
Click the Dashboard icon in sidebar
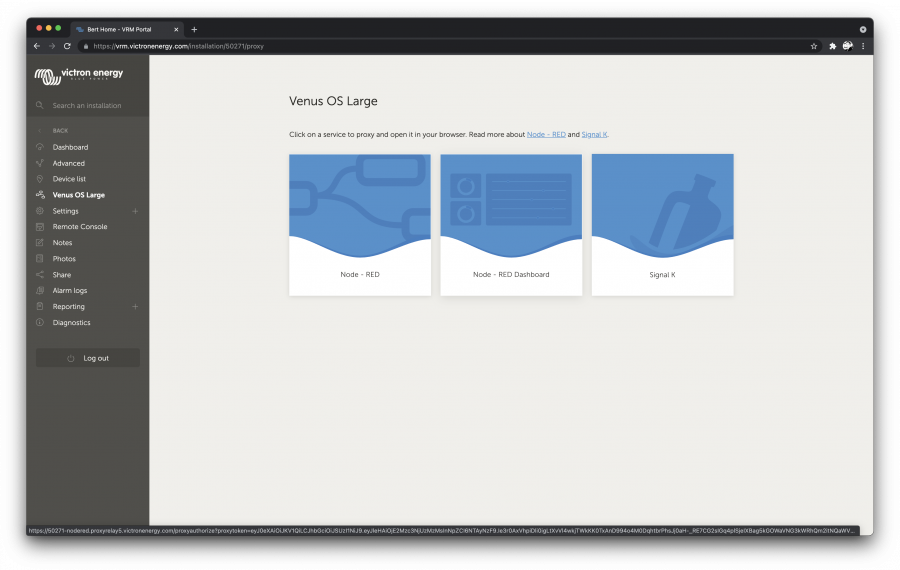pyautogui.click(x=40, y=147)
